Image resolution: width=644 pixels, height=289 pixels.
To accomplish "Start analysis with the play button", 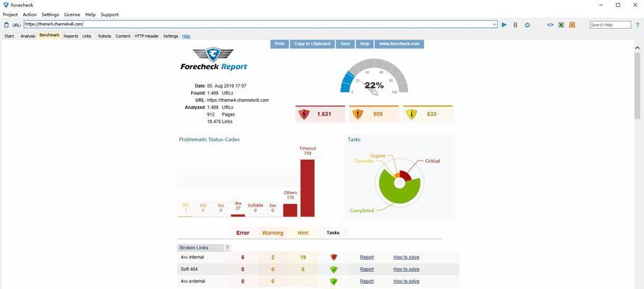I will (x=504, y=25).
